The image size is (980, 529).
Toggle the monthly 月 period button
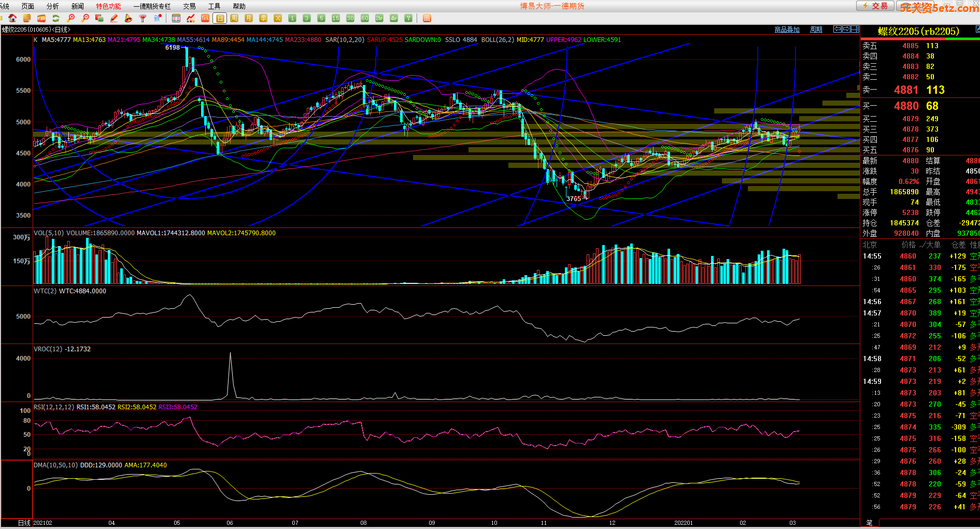249,18
